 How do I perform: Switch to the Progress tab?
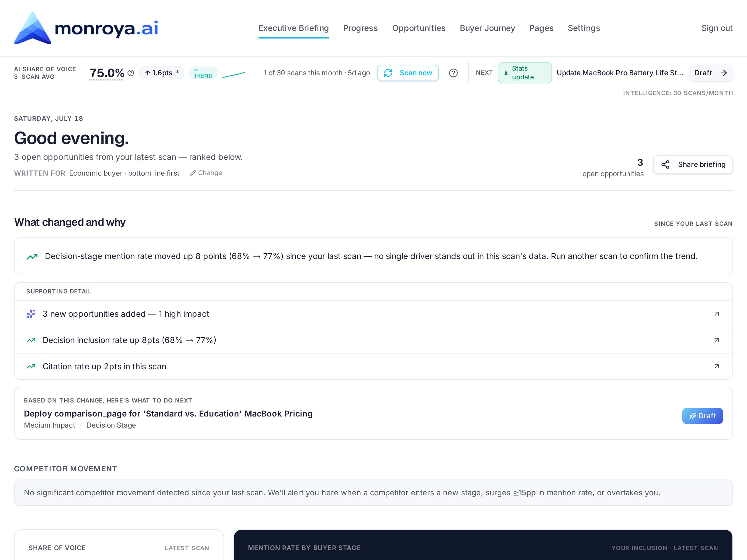360,28
